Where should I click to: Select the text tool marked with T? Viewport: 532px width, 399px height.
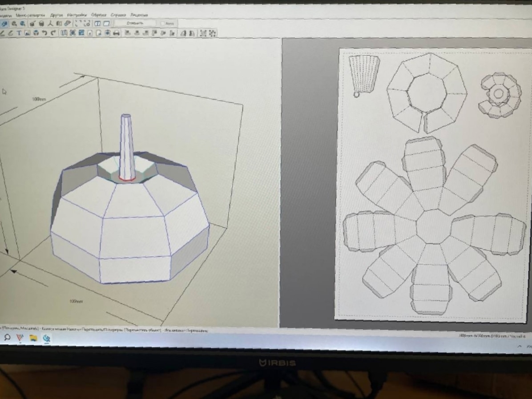click(x=19, y=33)
